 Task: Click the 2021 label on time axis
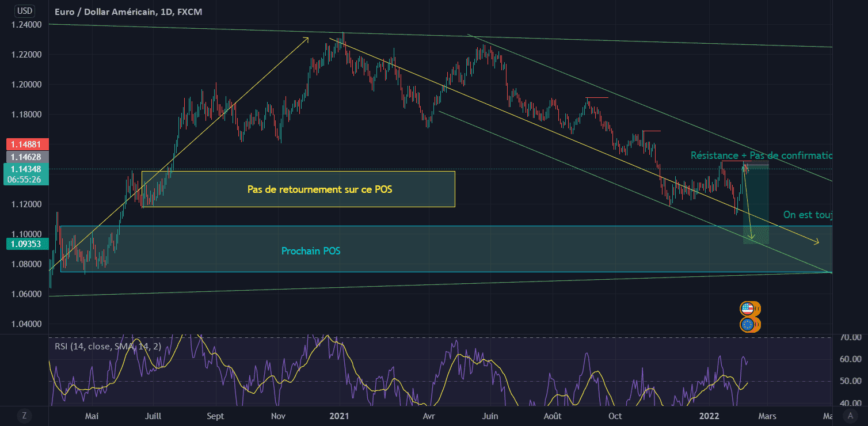(340, 416)
